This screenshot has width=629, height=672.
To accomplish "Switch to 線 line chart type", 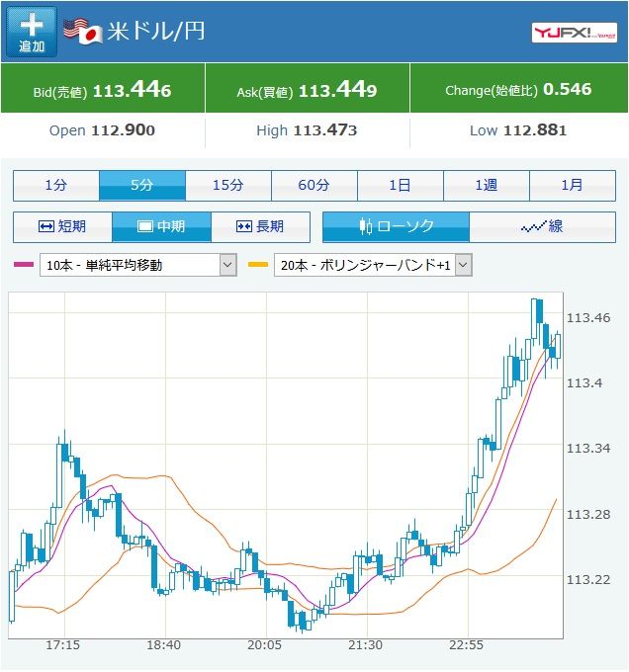I will pos(542,226).
